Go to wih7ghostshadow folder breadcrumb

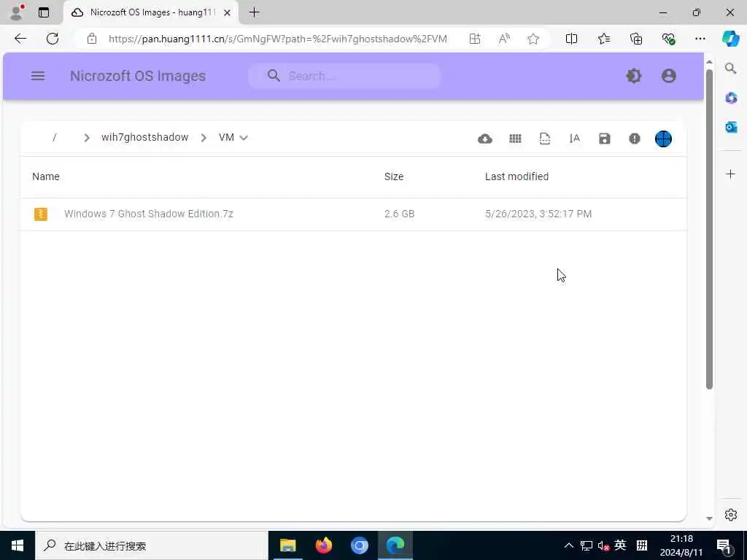[x=145, y=137]
